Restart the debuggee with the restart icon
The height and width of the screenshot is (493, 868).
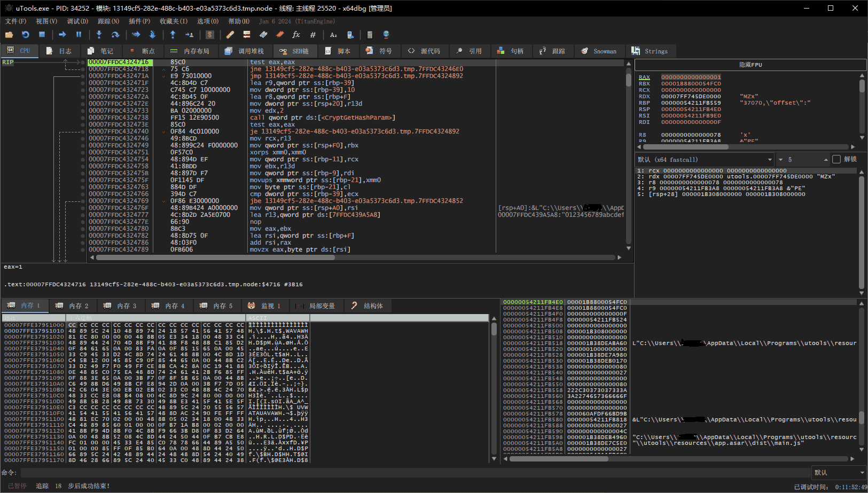(26, 35)
